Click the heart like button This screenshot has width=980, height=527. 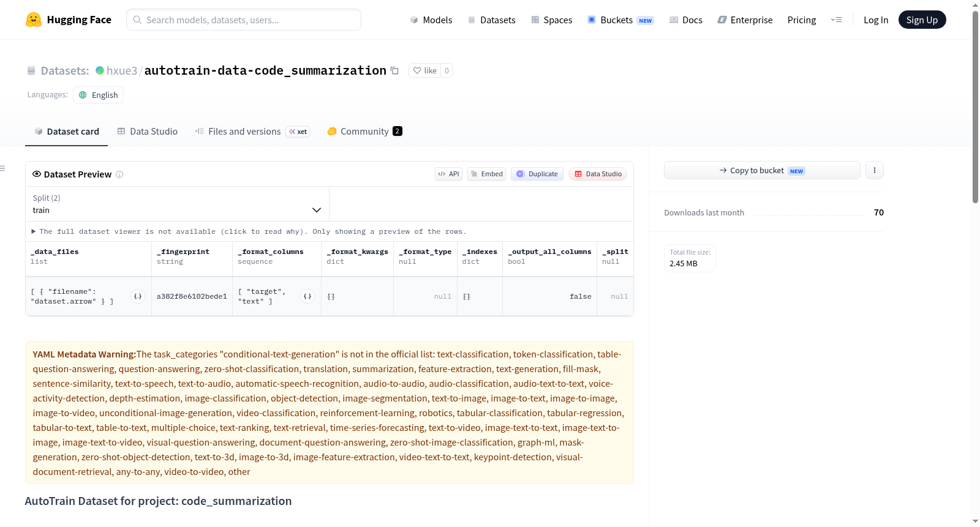pos(424,70)
